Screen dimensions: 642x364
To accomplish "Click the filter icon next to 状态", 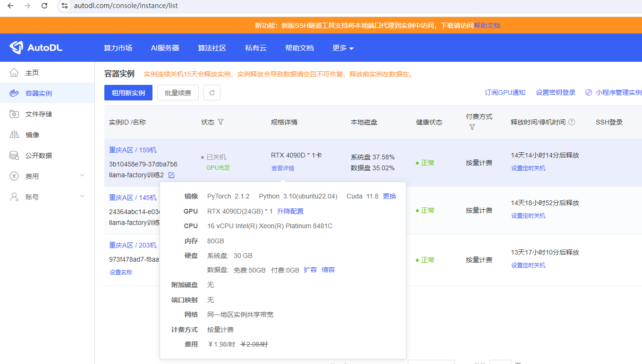I will click(x=220, y=122).
